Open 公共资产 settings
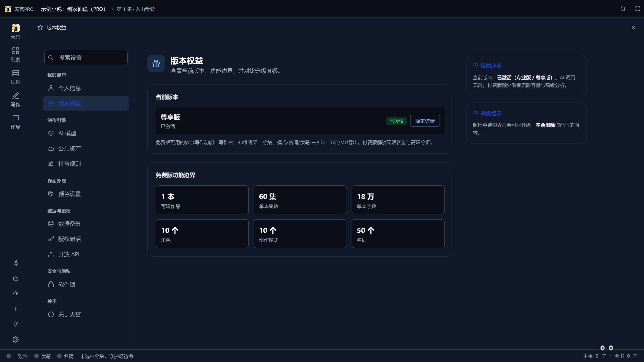 [86, 148]
